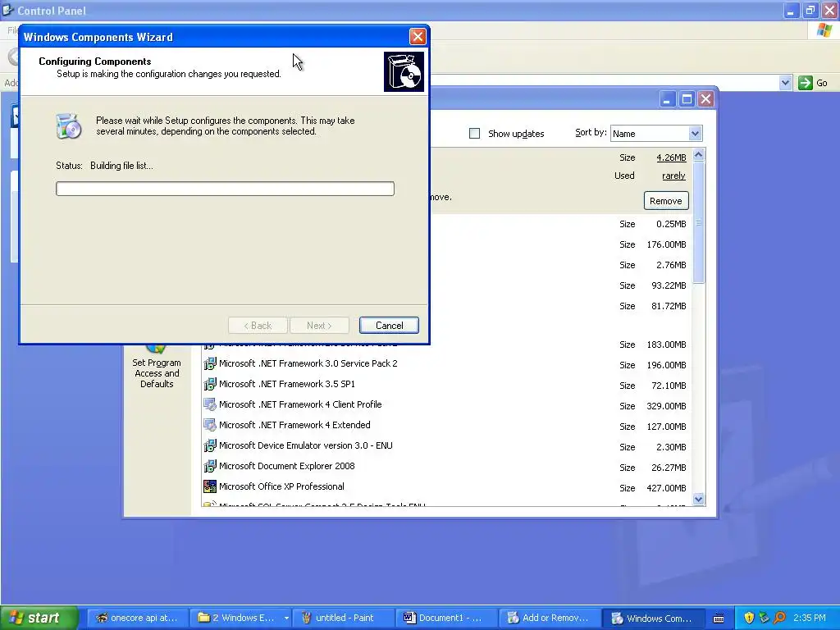Screen dimensions: 840x630
Task: Click Device Emulator program icon
Action: click(210, 445)
